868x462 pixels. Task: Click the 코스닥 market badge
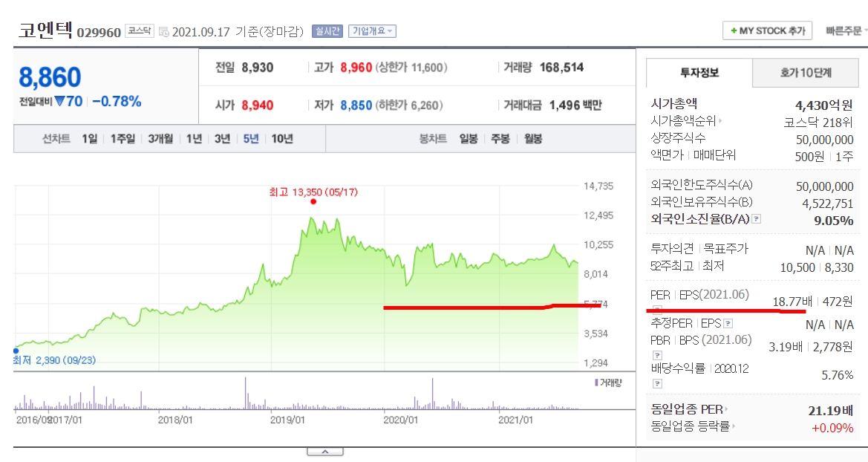139,31
